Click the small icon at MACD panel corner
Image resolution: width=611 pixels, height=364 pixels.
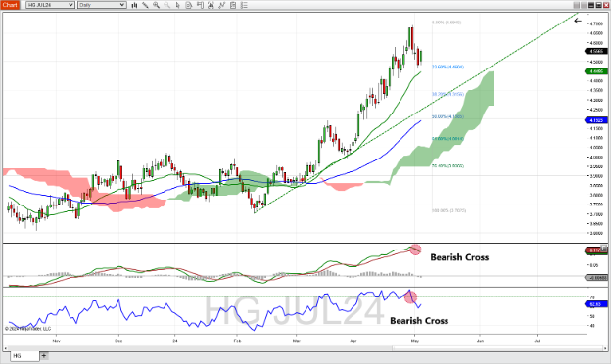(x=604, y=248)
